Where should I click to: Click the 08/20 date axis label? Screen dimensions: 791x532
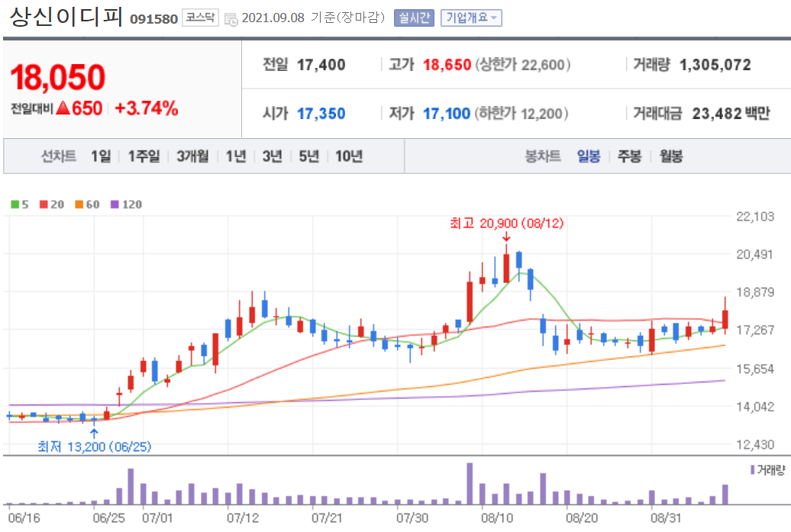(x=582, y=518)
